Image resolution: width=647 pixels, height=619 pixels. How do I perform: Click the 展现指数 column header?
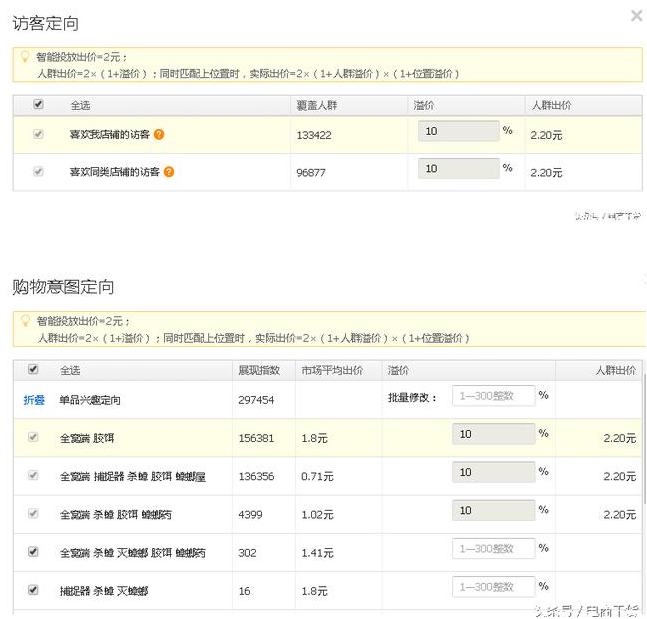pos(259,370)
